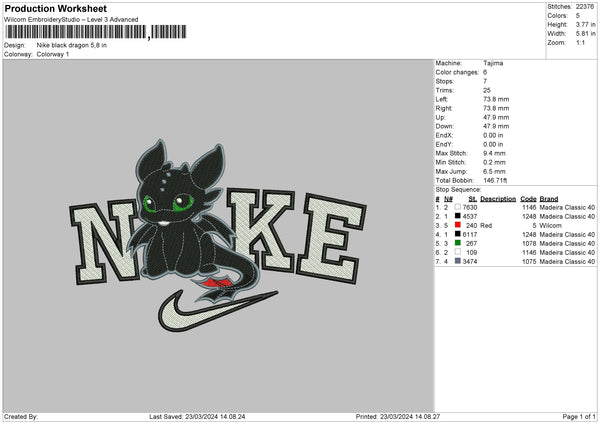Click the white swatch in the 7630 stitches row

pyautogui.click(x=457, y=207)
